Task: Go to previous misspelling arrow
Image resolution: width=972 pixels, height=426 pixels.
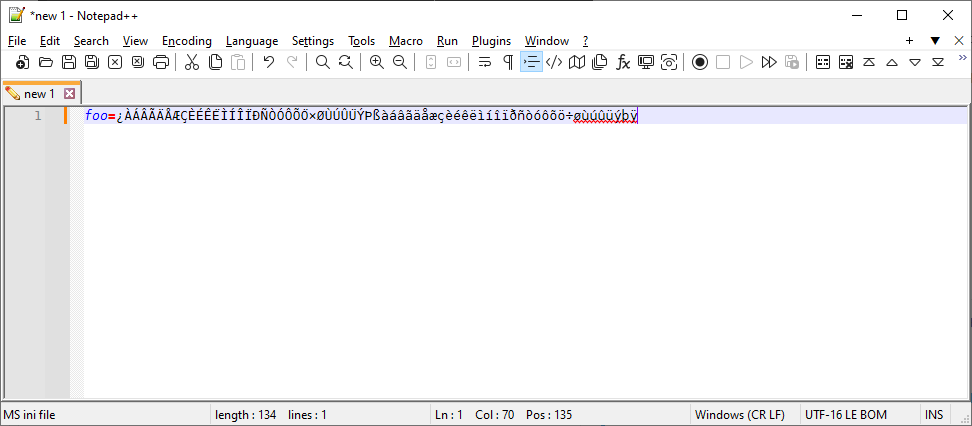Action: pyautogui.click(x=892, y=62)
